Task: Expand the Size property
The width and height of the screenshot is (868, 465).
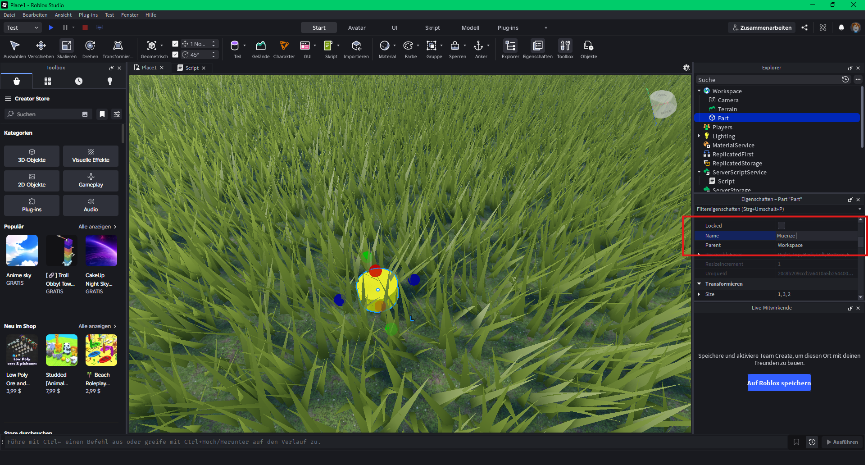Action: (x=699, y=294)
